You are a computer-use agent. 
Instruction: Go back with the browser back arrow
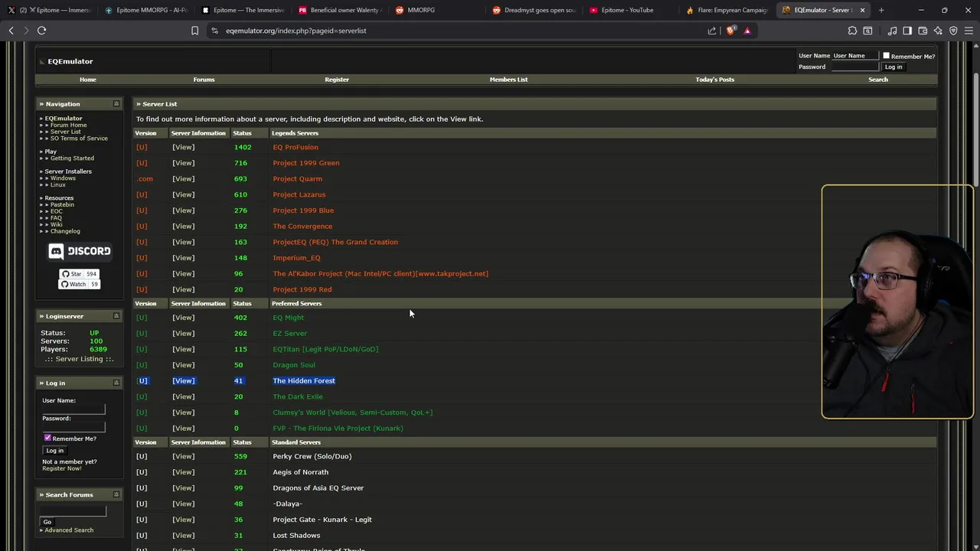[x=11, y=31]
